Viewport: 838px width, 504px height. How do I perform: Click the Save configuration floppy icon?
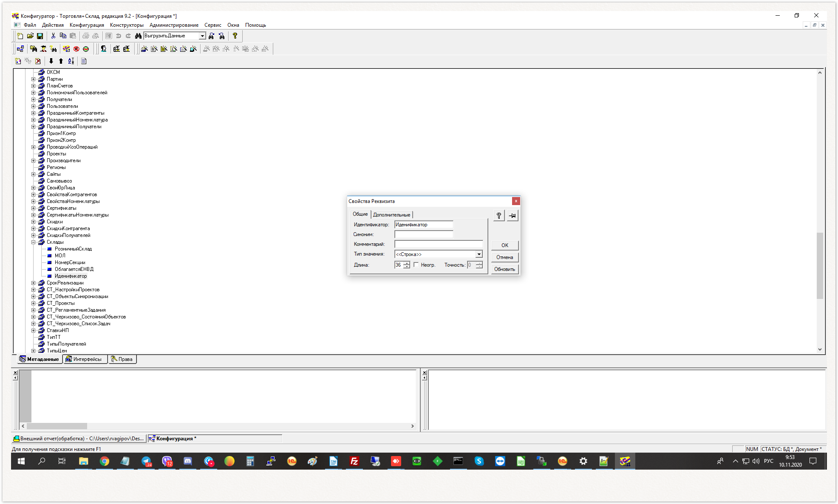coord(40,36)
